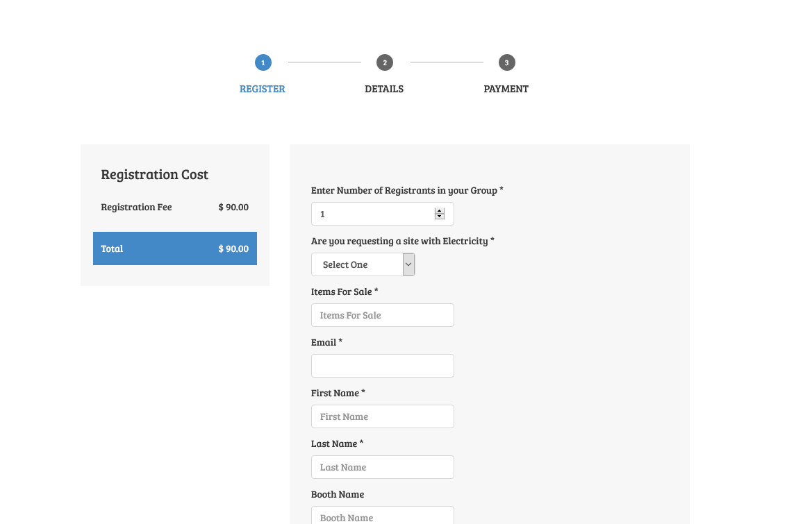Click the "Enter Number of Registrants" label
Viewport: 812px width, 524px height.
(x=406, y=190)
